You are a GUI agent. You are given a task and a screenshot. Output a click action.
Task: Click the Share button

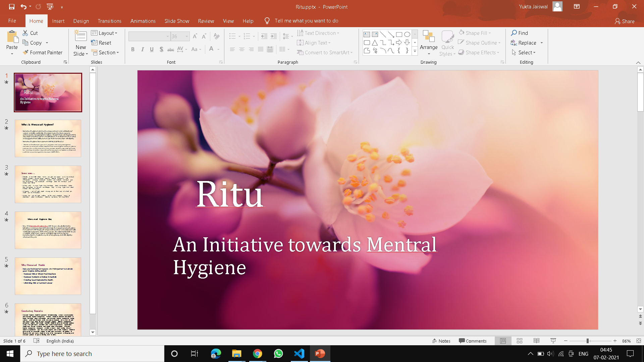[624, 21]
